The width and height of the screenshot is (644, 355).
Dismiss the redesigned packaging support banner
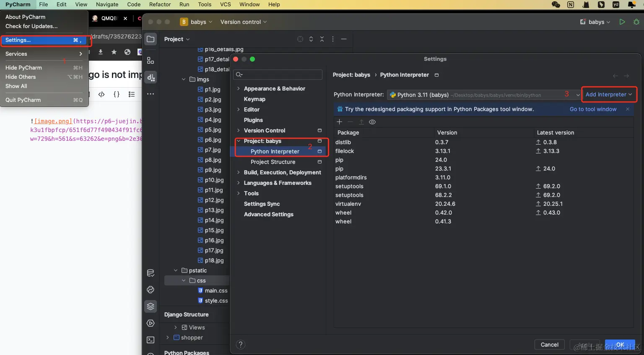628,109
